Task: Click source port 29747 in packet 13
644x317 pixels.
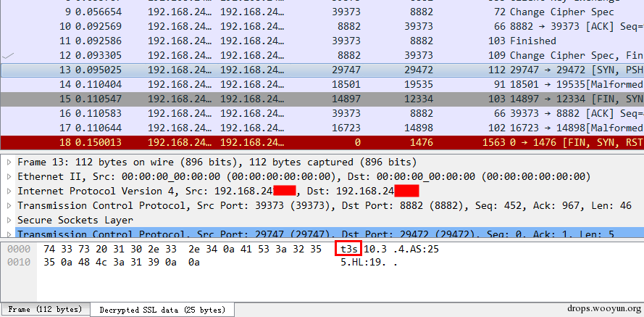Action: 346,70
